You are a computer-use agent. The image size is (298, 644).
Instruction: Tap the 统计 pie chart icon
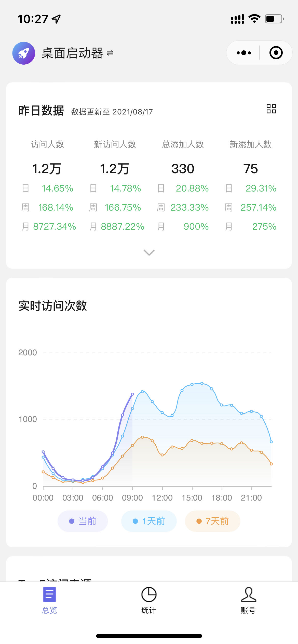[x=149, y=594]
